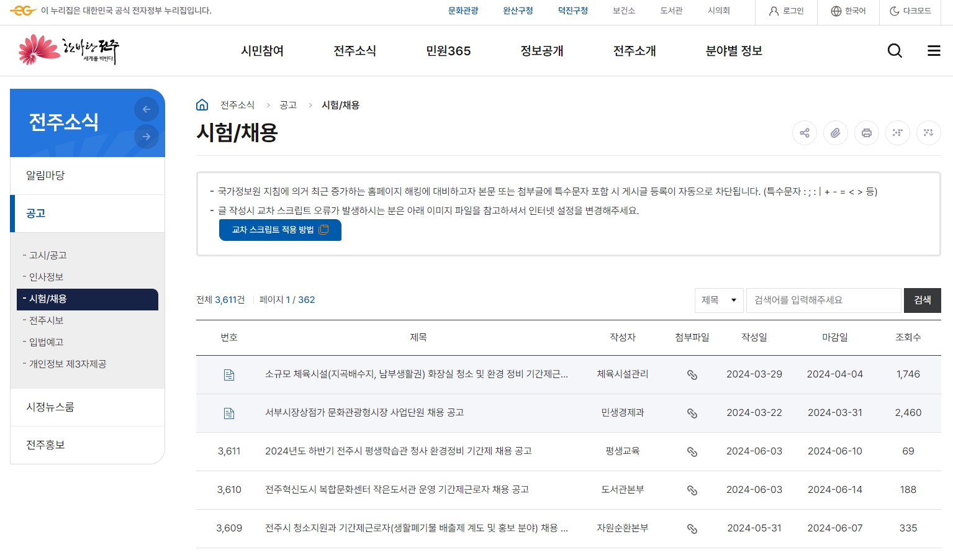Share this page via share icon
The height and width of the screenshot is (560, 953).
pos(805,133)
